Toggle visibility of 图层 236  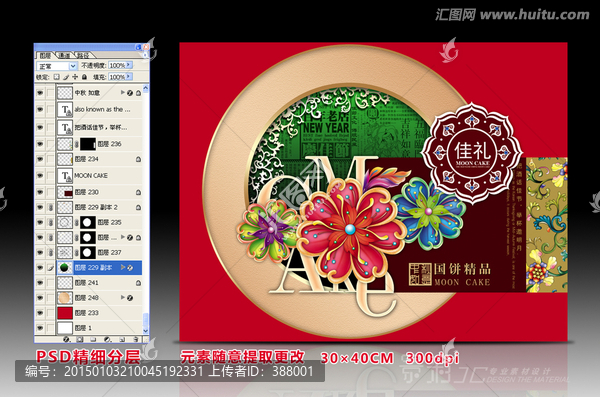click(x=39, y=144)
